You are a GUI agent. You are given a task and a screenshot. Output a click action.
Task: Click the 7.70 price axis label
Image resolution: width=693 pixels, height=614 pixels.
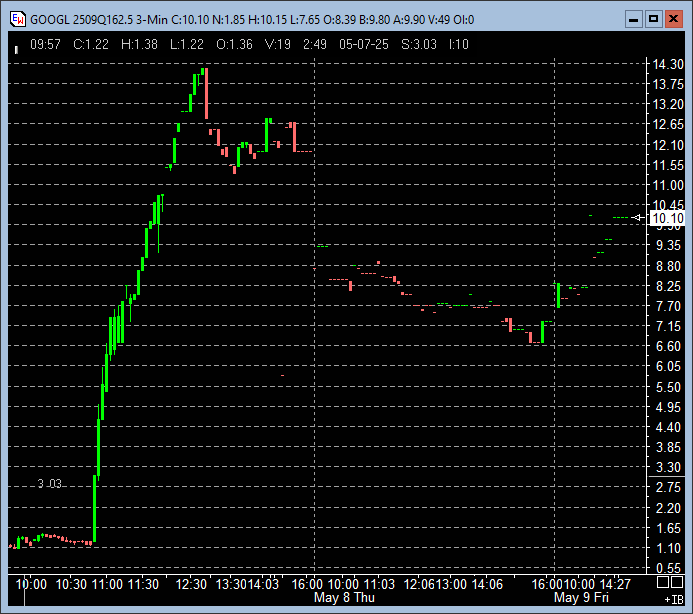[668, 306]
